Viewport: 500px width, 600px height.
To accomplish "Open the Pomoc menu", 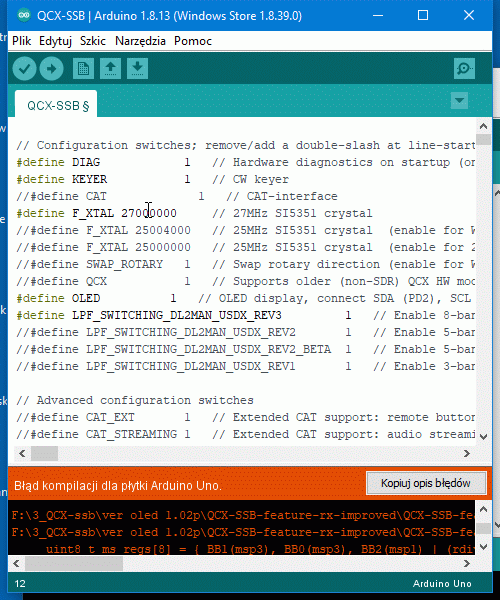I will (193, 41).
